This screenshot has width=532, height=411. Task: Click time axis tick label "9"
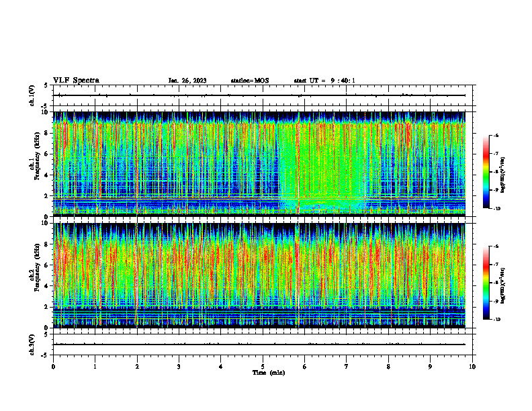pos(430,367)
